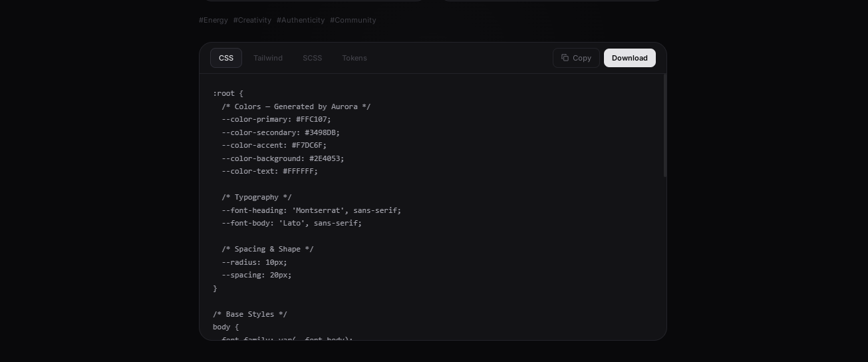The height and width of the screenshot is (362, 868).
Task: Switch to the CSS tab
Action: (x=226, y=58)
